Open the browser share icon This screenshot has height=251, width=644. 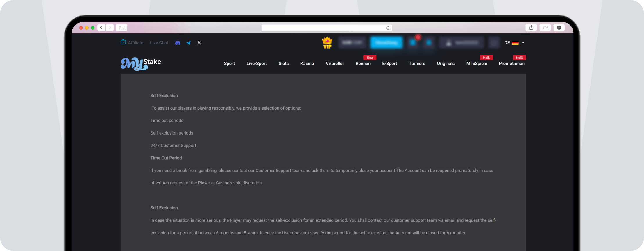point(531,28)
